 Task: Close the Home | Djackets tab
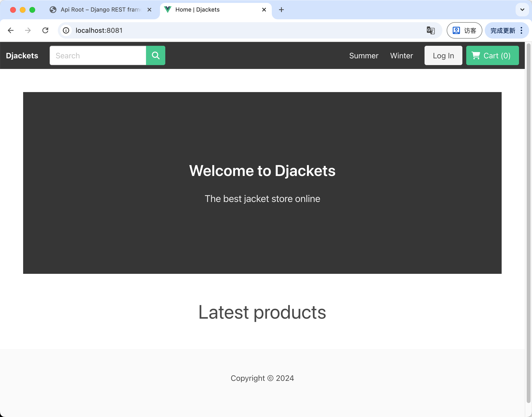pyautogui.click(x=264, y=10)
